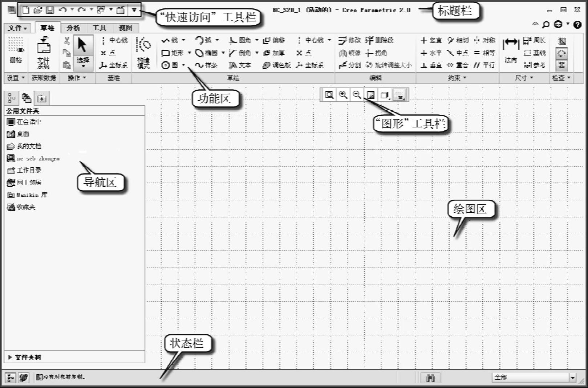Screen dimensions: 588x388
Task: Expand the 矩形 tool dropdown arrow
Action: pyautogui.click(x=189, y=53)
